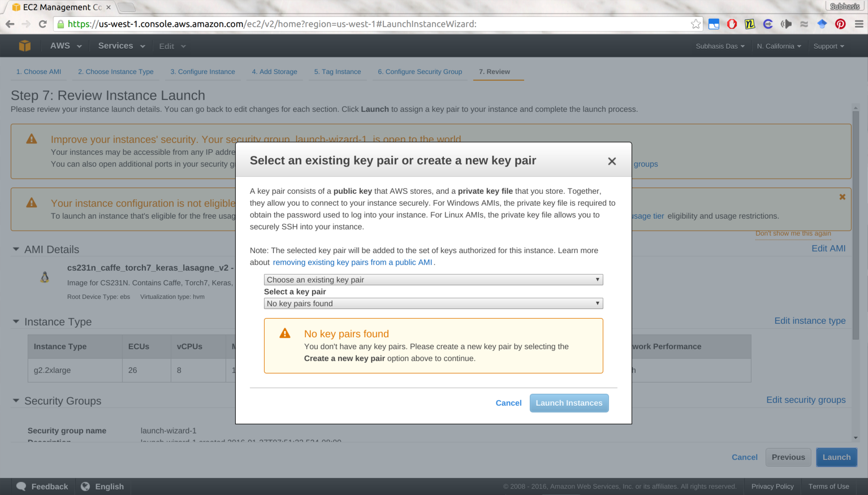Open the 'Choose an existing key pair' dropdown
Image resolution: width=868 pixels, height=495 pixels.
click(x=433, y=280)
